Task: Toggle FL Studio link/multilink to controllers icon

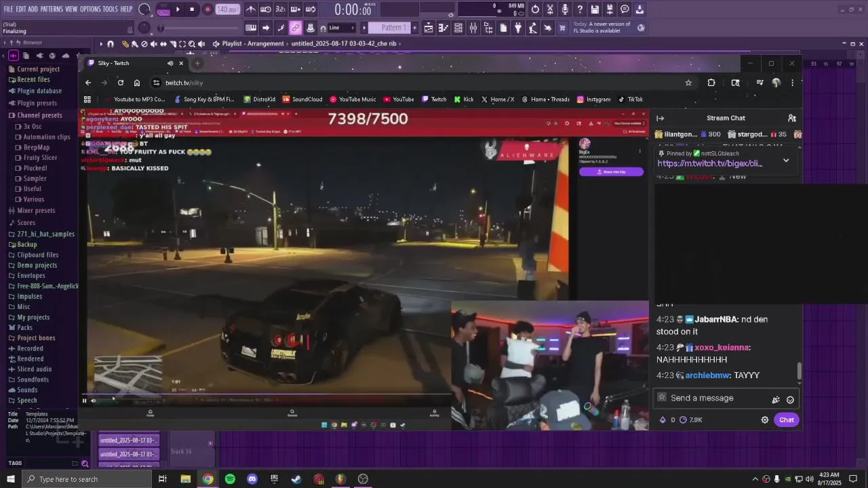Action: (296, 28)
